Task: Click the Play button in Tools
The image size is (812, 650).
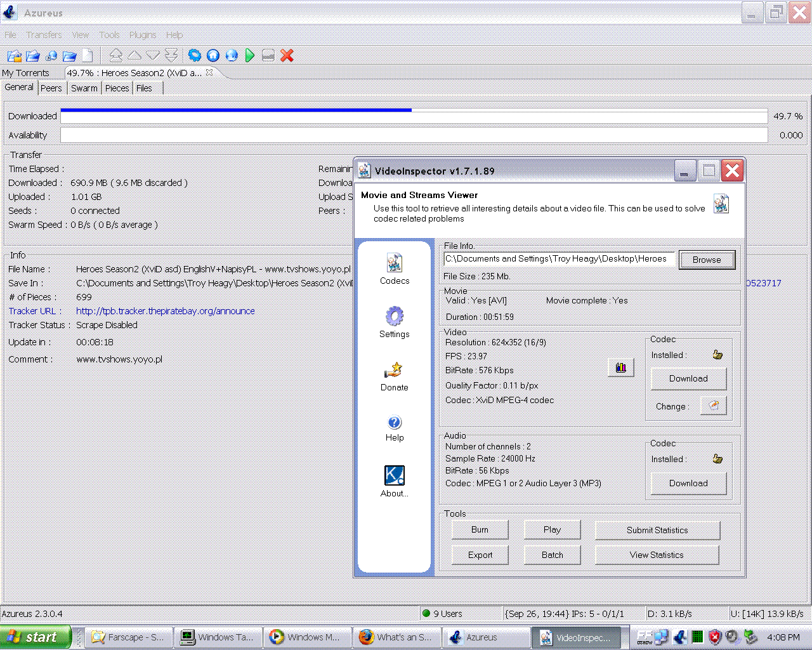Action: (x=552, y=529)
